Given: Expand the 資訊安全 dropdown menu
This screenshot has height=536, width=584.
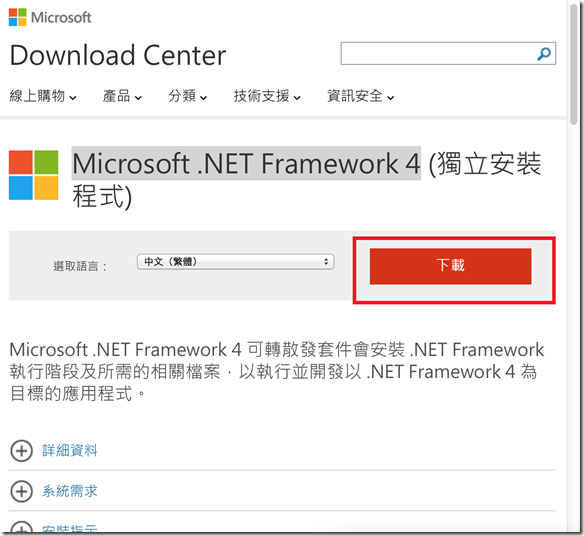Looking at the screenshot, I should point(361,96).
